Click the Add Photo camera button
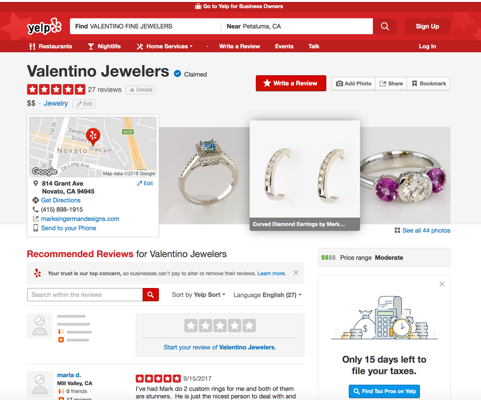 point(354,84)
